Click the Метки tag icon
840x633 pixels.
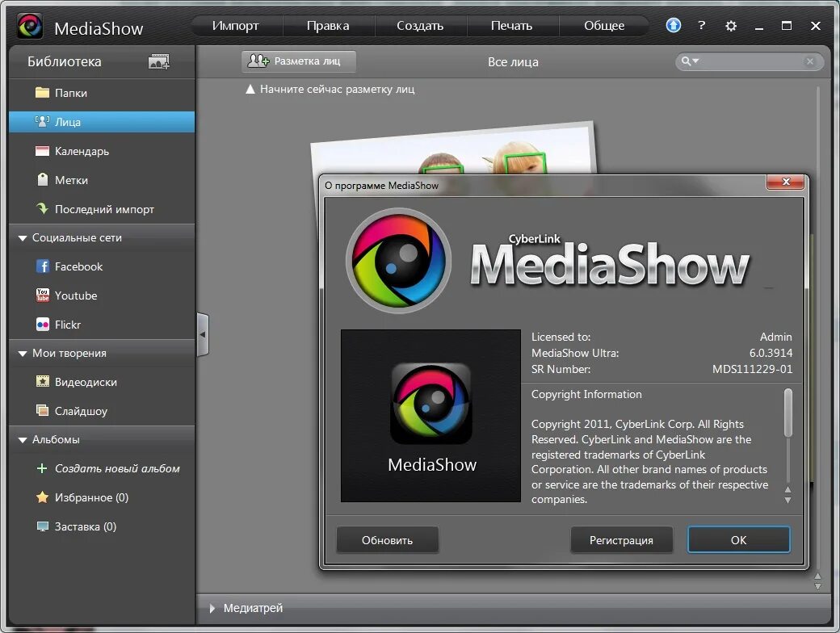[x=42, y=179]
